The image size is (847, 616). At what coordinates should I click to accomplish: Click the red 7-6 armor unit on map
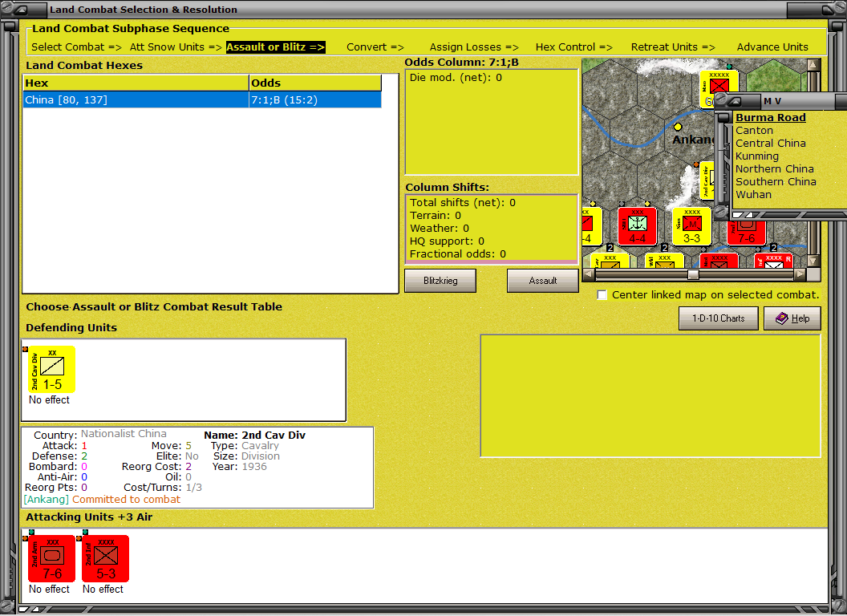pyautogui.click(x=746, y=233)
